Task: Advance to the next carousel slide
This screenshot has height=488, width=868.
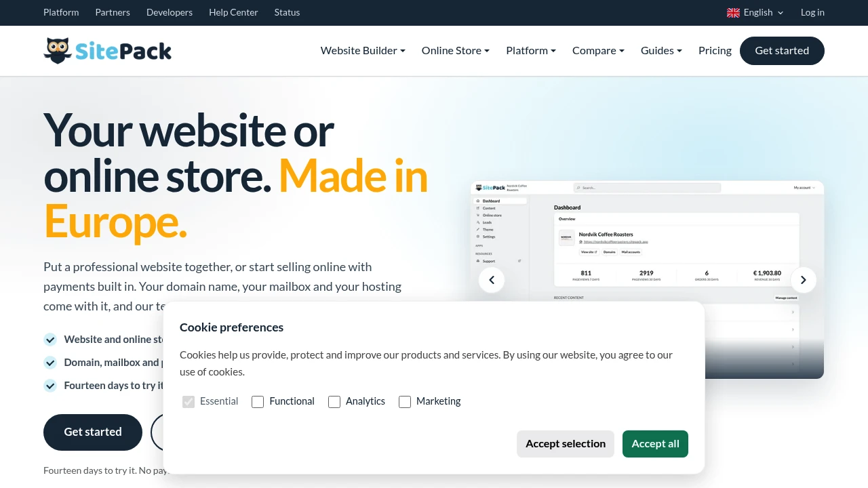Action: coord(804,280)
